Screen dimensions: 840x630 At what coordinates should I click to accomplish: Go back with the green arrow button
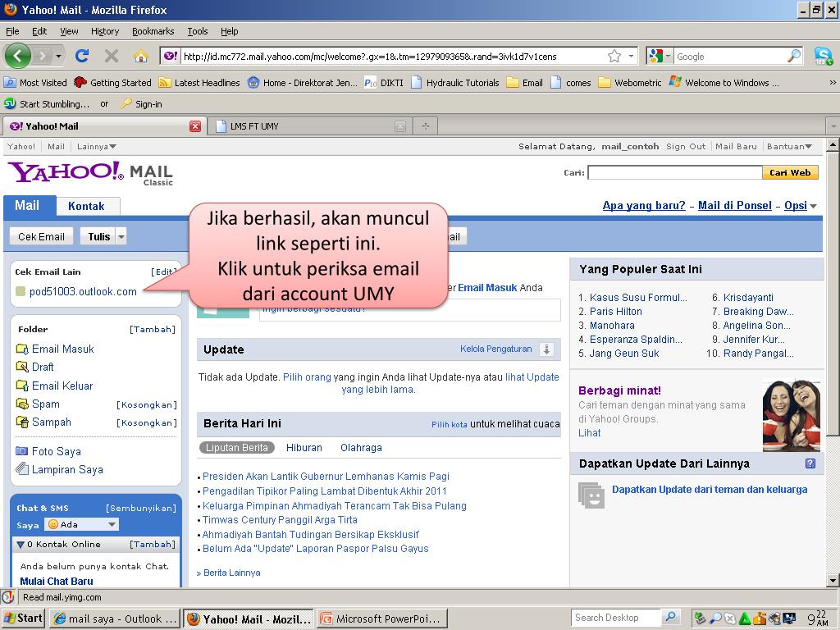click(18, 56)
